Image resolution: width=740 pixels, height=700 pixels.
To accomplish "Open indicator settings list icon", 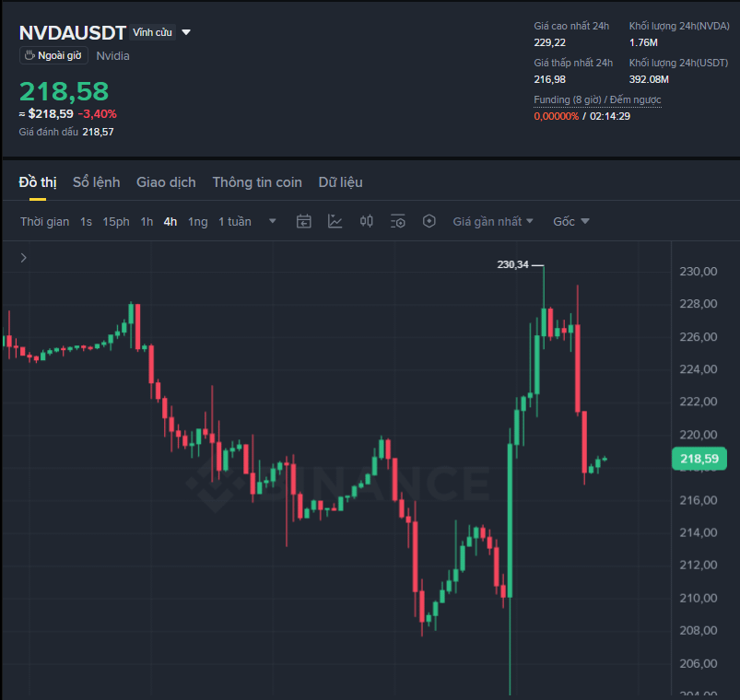I will tap(398, 221).
